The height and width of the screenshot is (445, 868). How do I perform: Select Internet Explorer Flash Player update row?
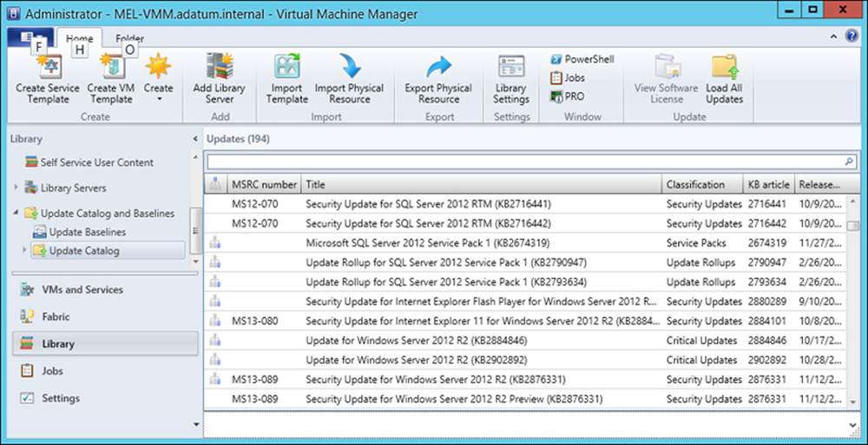[x=525, y=302]
